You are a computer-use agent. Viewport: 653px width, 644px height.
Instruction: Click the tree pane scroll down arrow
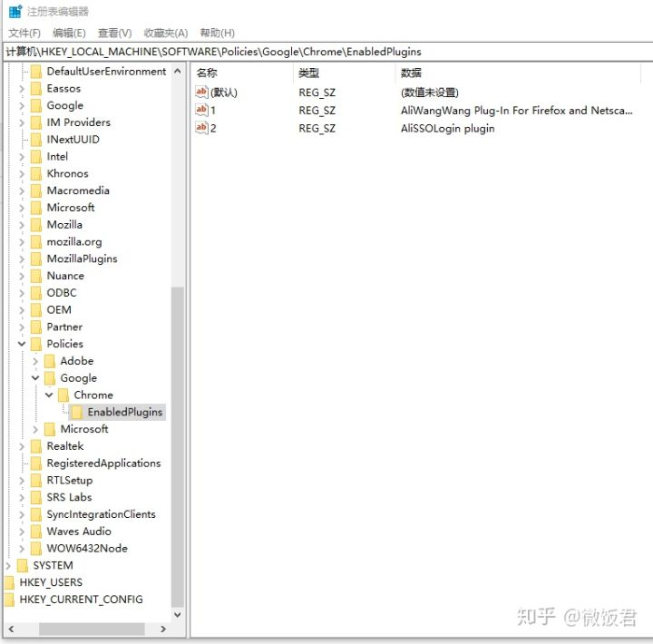(x=178, y=614)
